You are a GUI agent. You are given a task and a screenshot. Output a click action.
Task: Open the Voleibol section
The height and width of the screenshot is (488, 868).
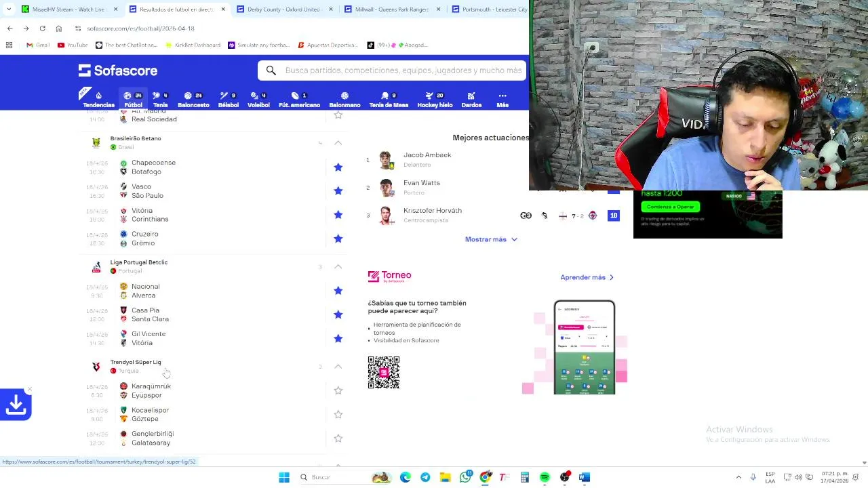[x=258, y=100]
